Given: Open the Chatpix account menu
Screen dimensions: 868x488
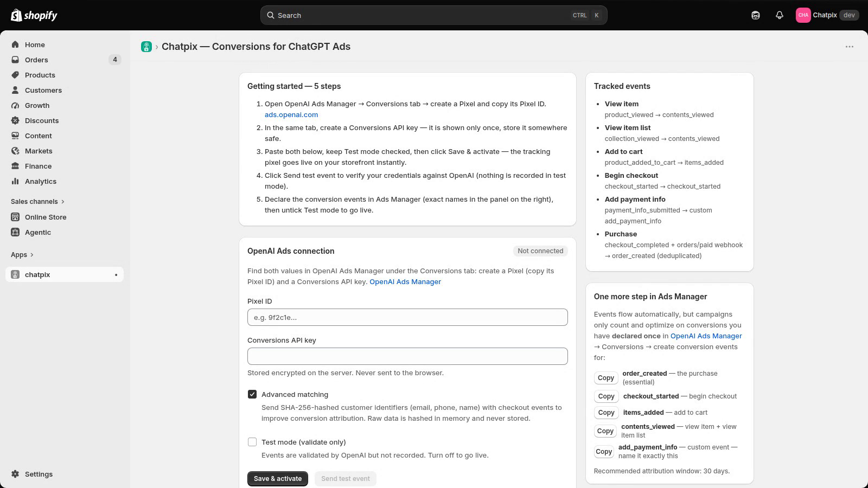Looking at the screenshot, I should (827, 15).
